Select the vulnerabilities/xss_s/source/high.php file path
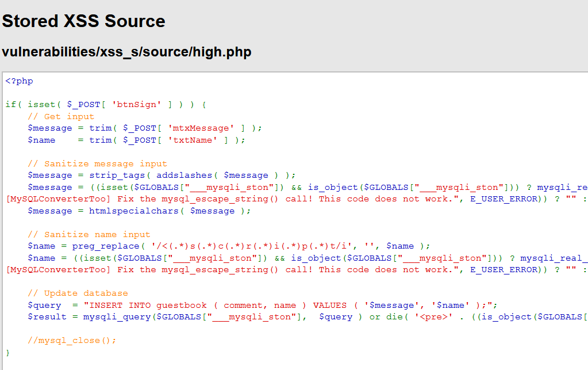 pos(126,52)
